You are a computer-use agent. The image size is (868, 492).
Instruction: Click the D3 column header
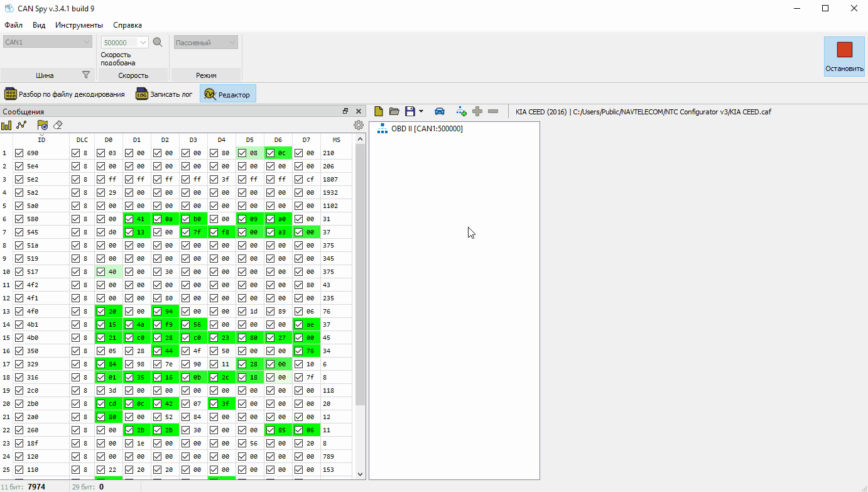193,139
